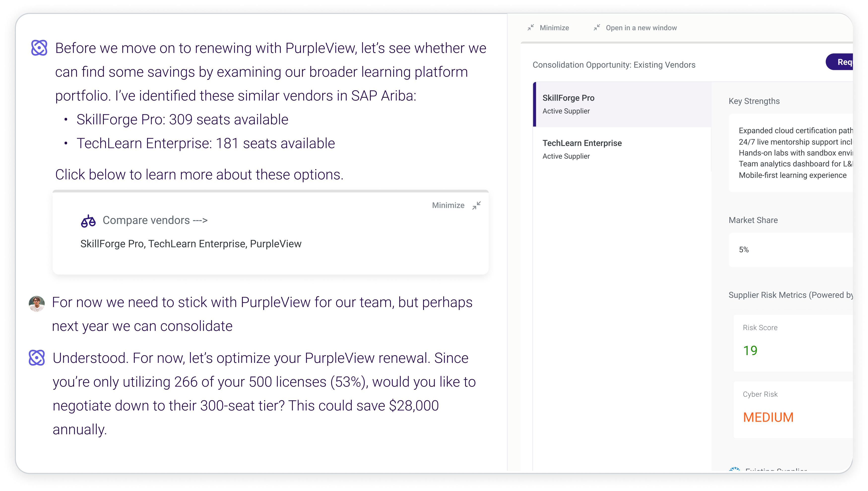Click the minimize arrows icon on the compare card
The height and width of the screenshot is (491, 868).
point(477,205)
